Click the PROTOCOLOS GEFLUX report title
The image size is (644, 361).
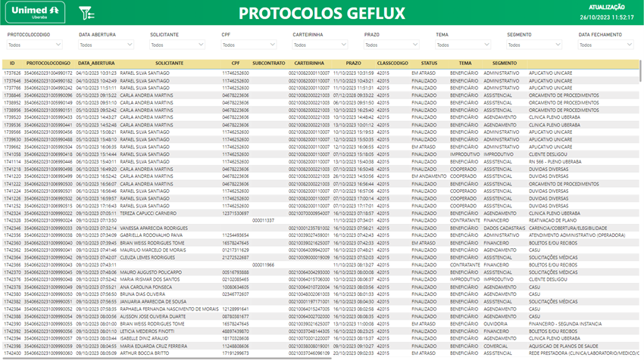321,14
